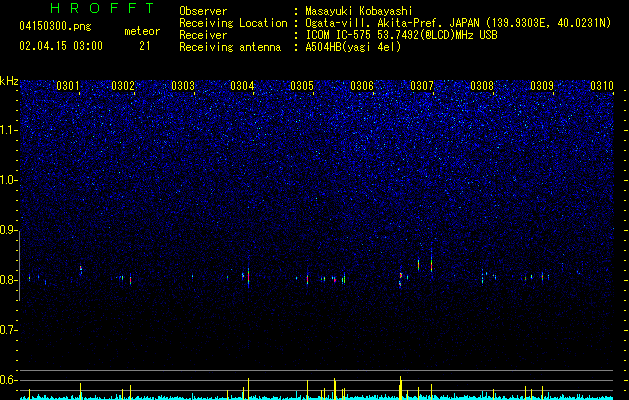Click the 0308 time marker
Image resolution: width=629 pixels, height=400 pixels.
[x=482, y=86]
